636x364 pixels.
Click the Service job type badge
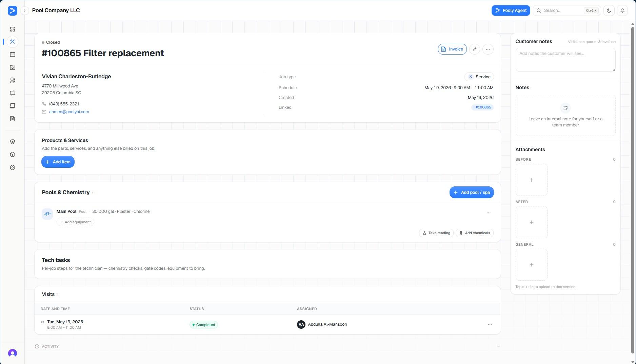[x=479, y=77]
